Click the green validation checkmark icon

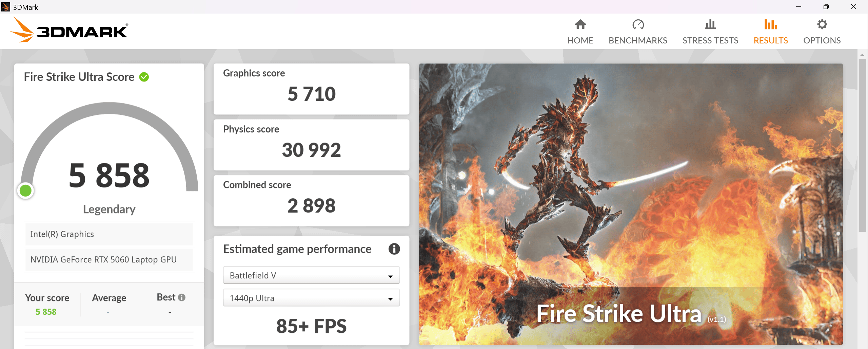(x=144, y=77)
